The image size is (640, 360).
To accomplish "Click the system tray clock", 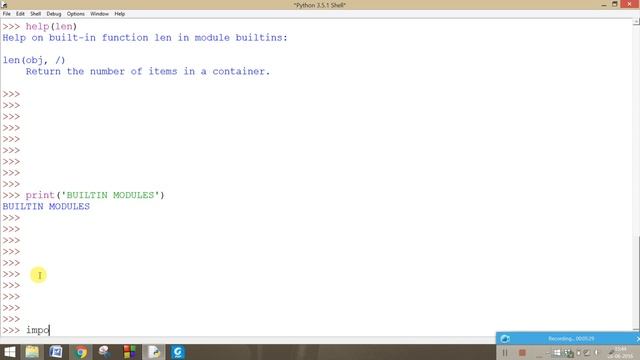I will [620, 353].
